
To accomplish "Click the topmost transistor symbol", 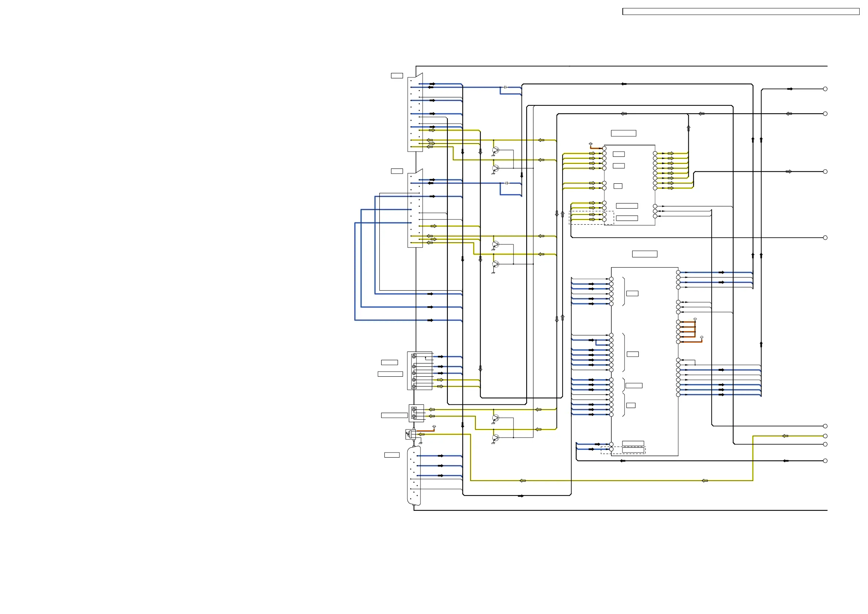I will (x=495, y=150).
